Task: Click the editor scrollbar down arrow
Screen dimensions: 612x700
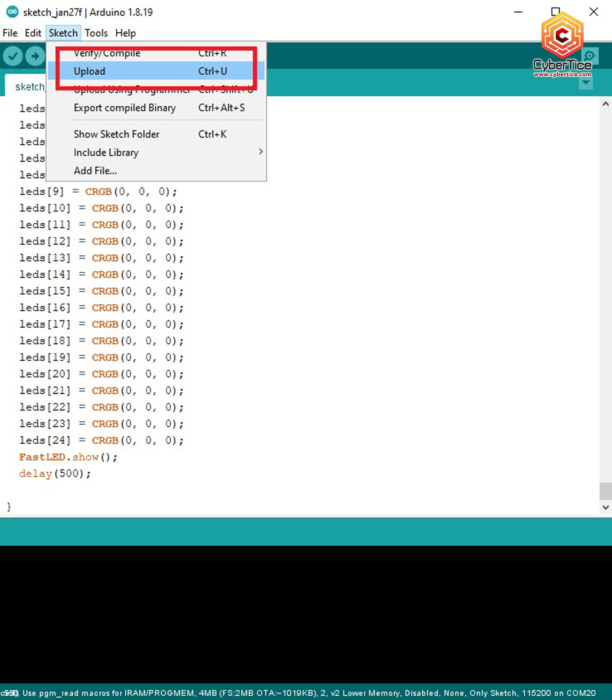Action: 605,507
